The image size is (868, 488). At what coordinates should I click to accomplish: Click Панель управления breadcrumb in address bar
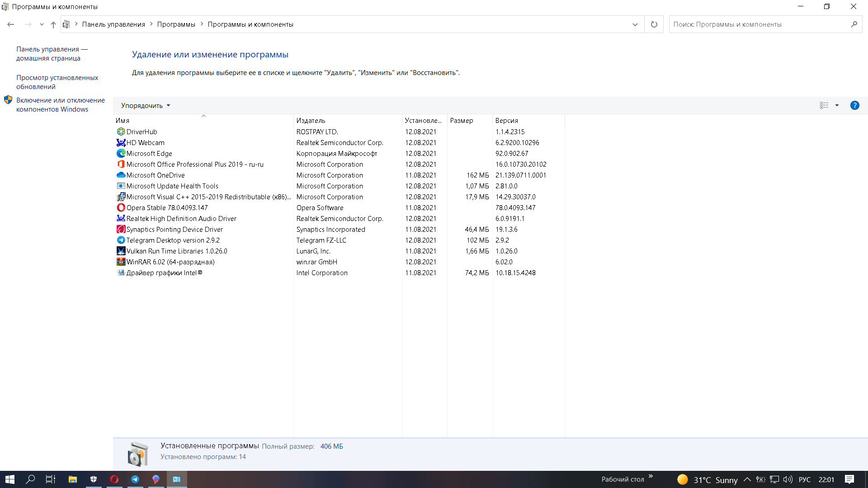tap(113, 24)
